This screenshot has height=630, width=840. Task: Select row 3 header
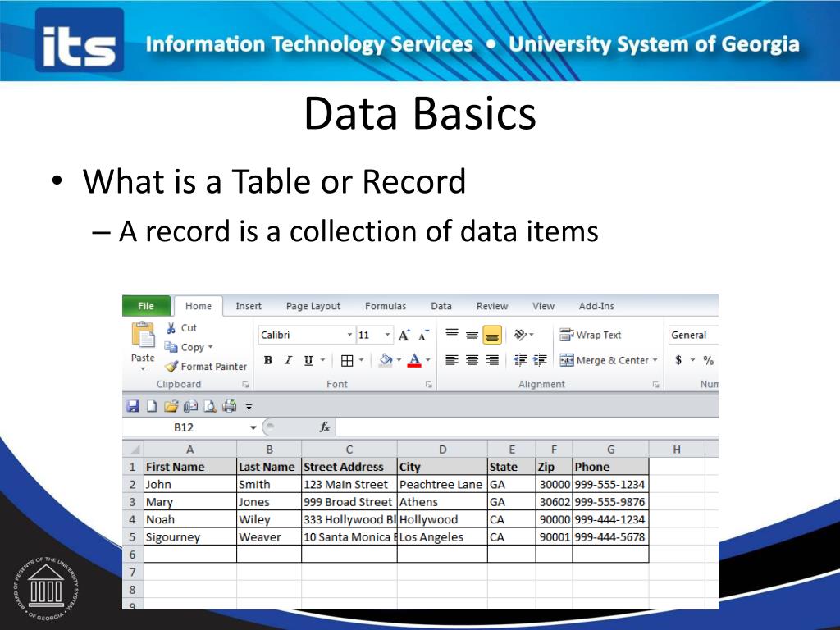[x=132, y=502]
